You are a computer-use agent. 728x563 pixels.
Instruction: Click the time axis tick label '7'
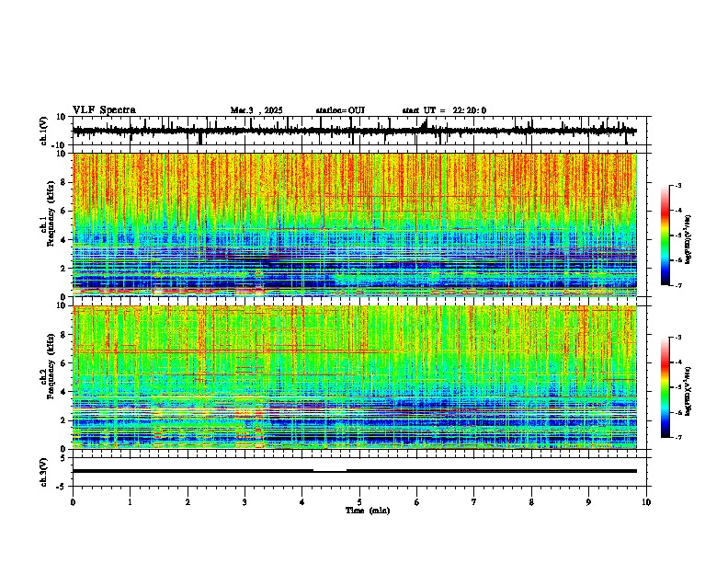pyautogui.click(x=474, y=502)
